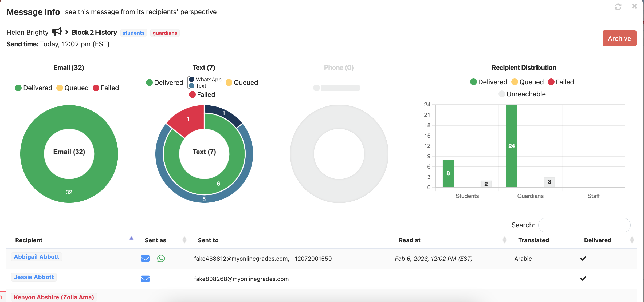644x302 pixels.
Task: Click Abbigail Abbott's email envelope icon
Action: pos(145,259)
